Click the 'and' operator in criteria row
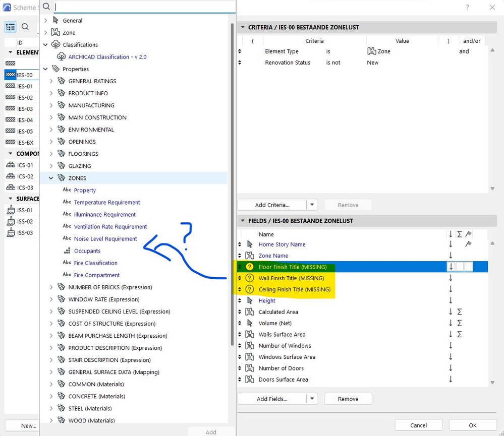This screenshot has height=436, width=504. (x=464, y=51)
